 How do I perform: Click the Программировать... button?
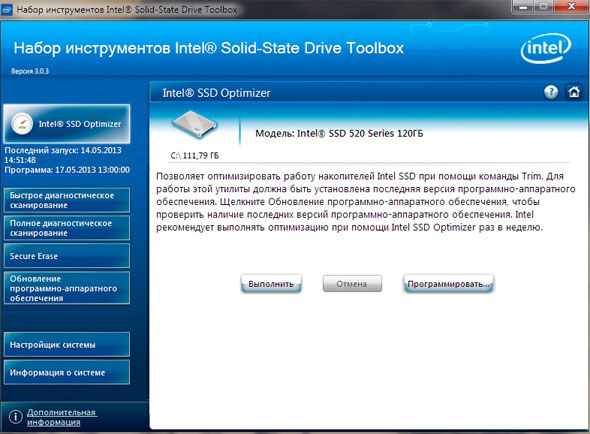tap(448, 284)
